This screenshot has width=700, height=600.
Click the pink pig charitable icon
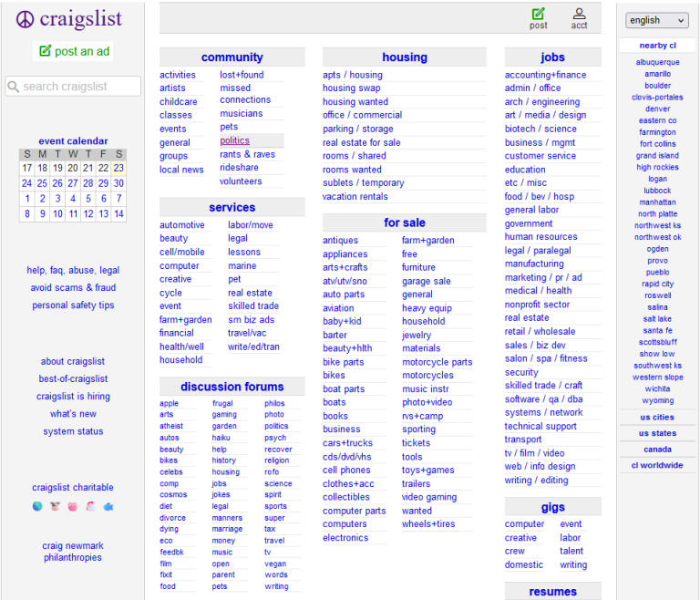(x=73, y=507)
